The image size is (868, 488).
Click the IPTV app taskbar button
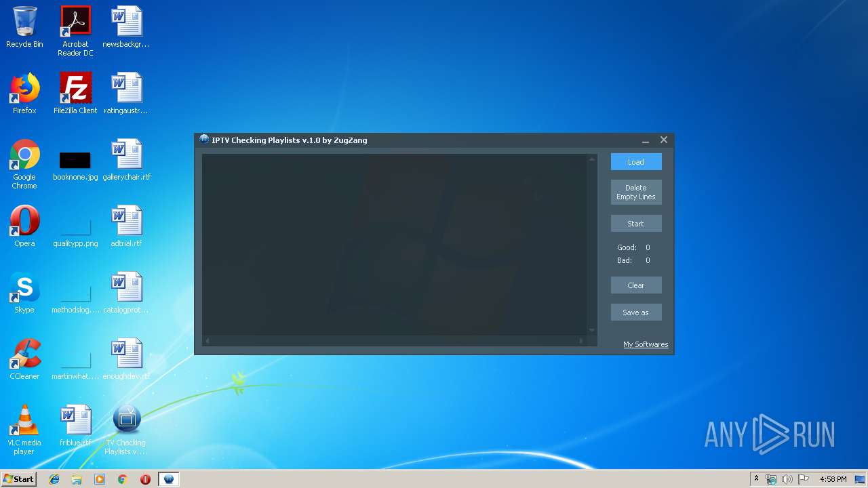[x=169, y=479]
